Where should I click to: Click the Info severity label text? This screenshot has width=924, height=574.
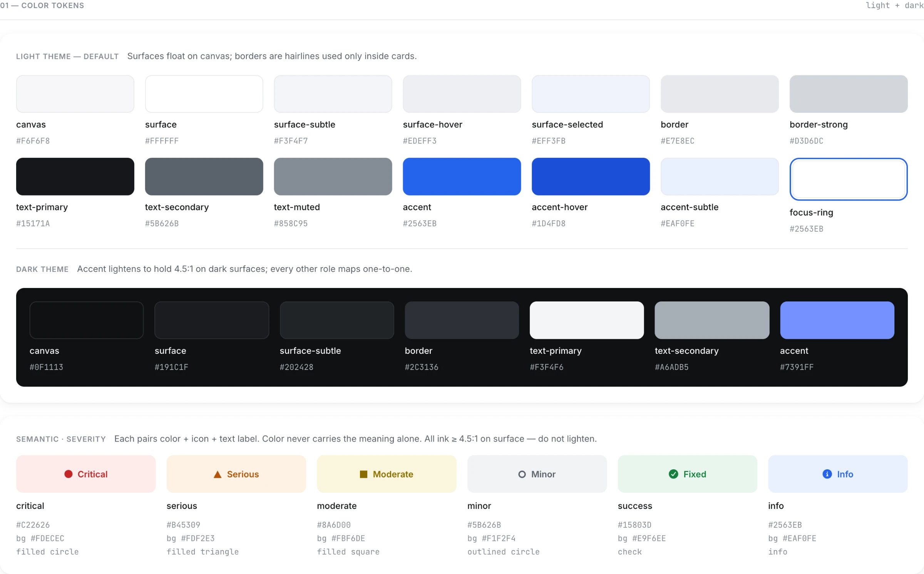coord(845,474)
